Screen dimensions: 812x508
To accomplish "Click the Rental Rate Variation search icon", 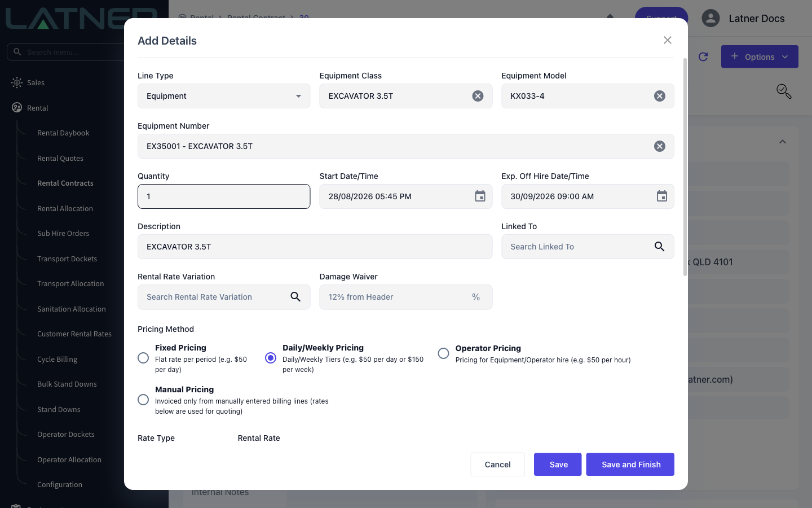I will (295, 297).
